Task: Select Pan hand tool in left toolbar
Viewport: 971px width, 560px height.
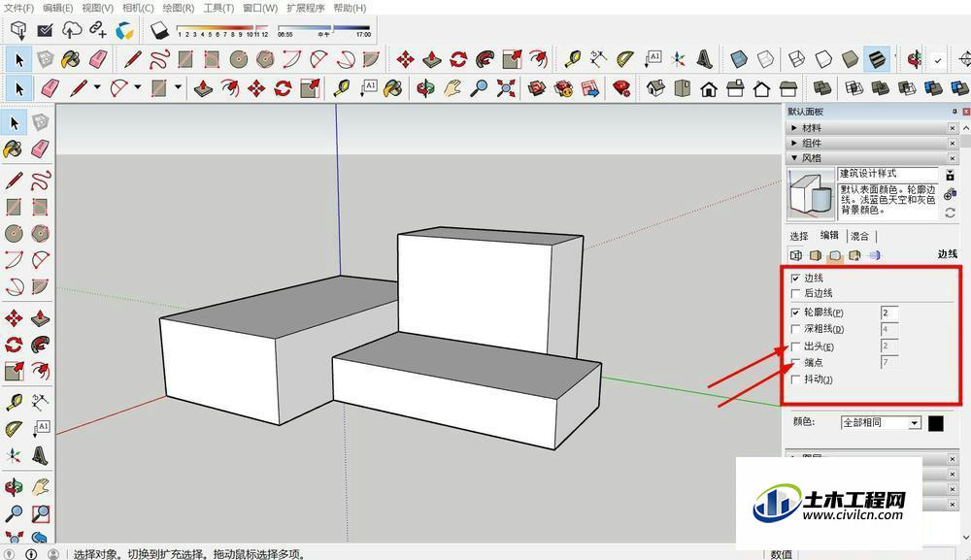Action: tap(40, 486)
